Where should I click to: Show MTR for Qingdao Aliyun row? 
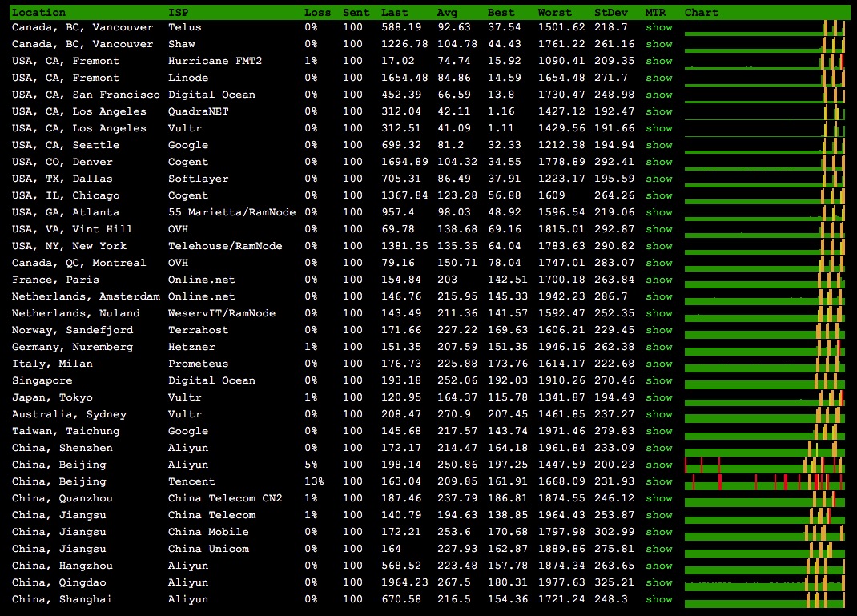[659, 582]
